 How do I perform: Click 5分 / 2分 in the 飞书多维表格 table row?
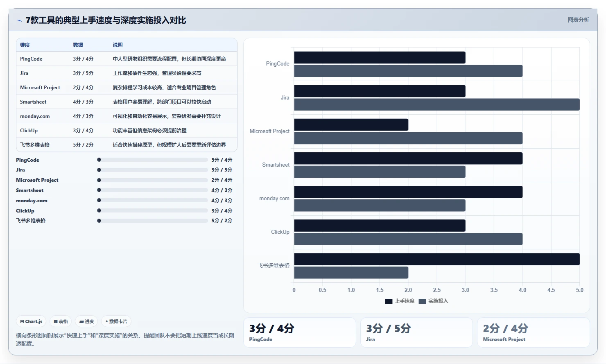coord(83,145)
